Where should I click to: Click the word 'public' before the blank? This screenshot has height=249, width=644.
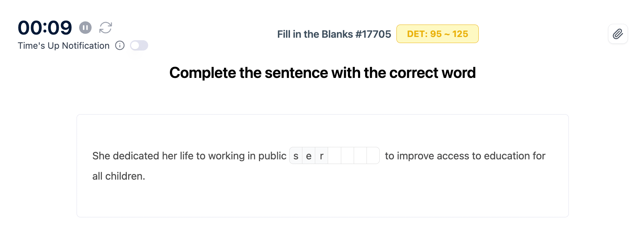click(x=272, y=156)
